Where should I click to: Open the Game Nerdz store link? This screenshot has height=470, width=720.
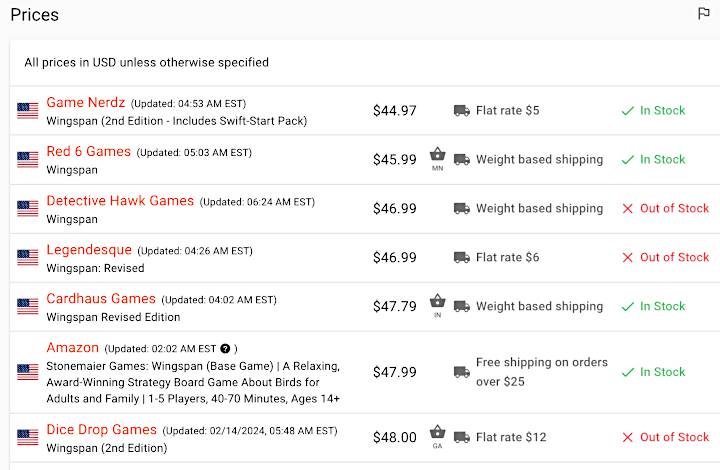pos(86,102)
